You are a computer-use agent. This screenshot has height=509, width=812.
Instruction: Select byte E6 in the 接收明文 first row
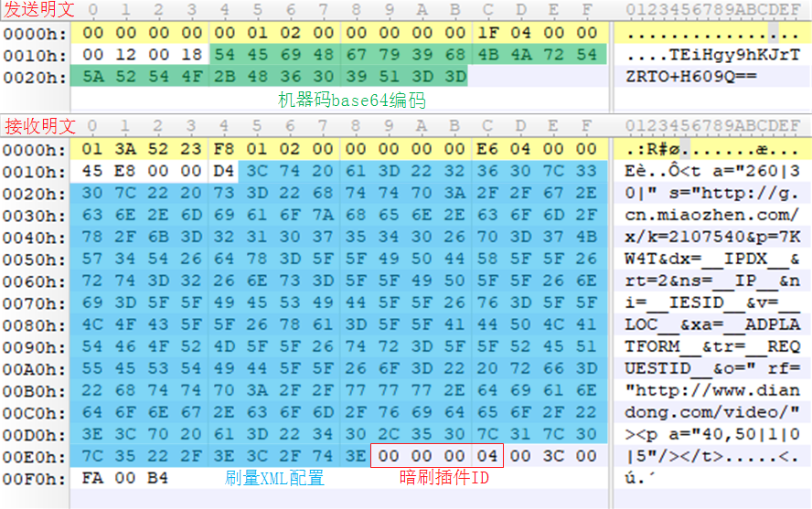coord(487,149)
